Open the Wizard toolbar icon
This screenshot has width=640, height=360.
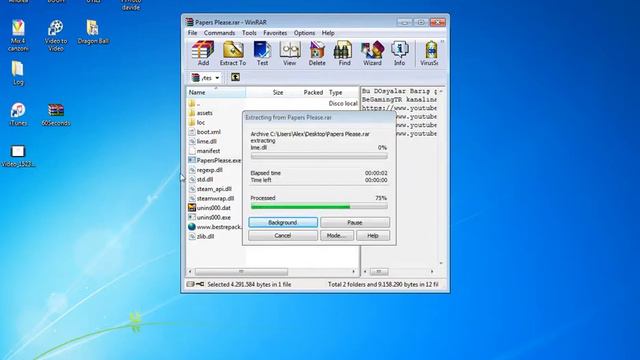(x=372, y=53)
